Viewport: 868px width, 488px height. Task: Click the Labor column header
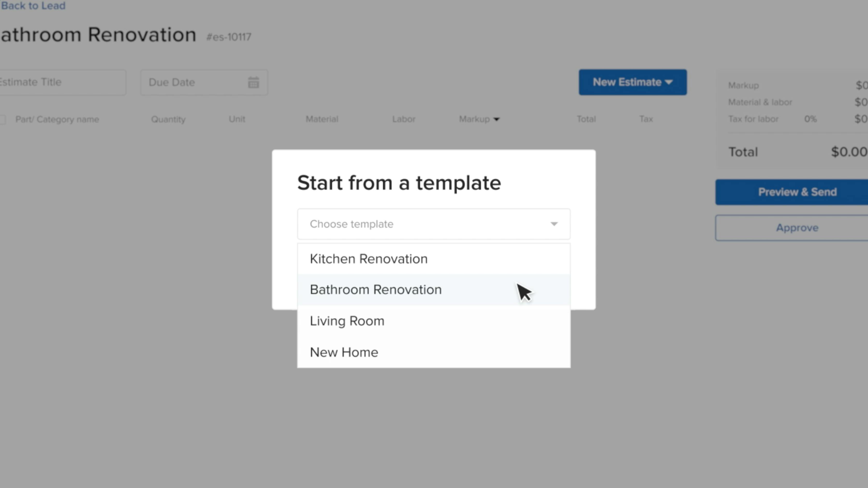click(404, 119)
